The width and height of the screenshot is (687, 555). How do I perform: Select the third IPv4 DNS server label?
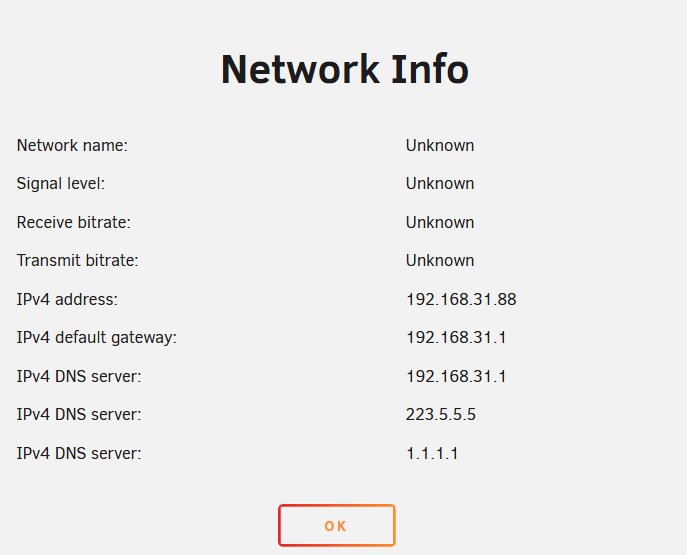79,453
